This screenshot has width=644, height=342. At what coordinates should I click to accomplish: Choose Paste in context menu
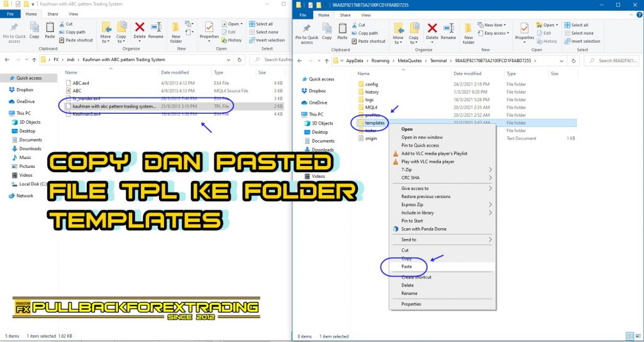pyautogui.click(x=443, y=267)
